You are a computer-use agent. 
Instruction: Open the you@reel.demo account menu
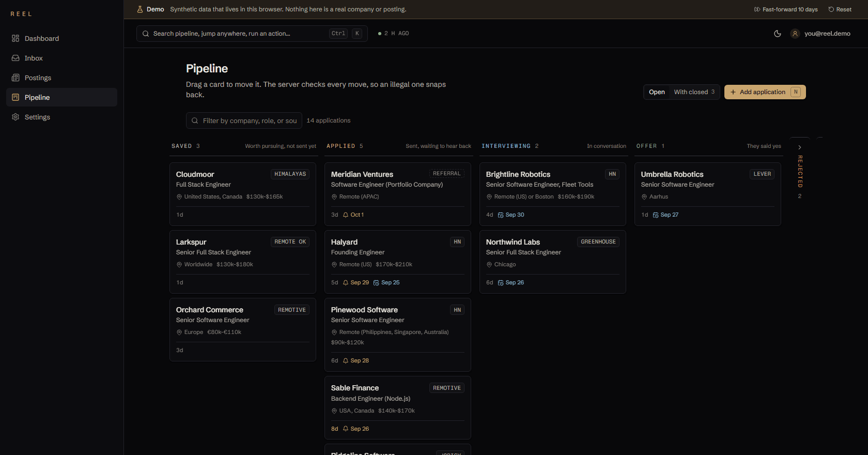(x=821, y=34)
